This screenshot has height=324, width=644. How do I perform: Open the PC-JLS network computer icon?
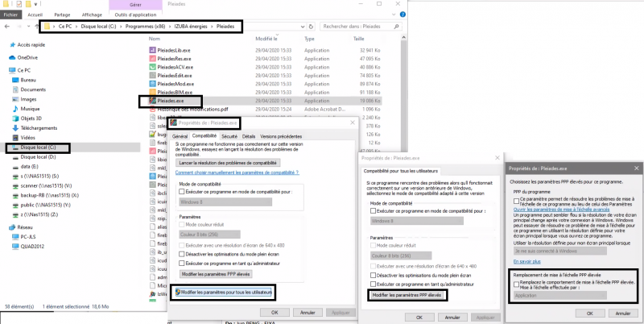tap(15, 237)
